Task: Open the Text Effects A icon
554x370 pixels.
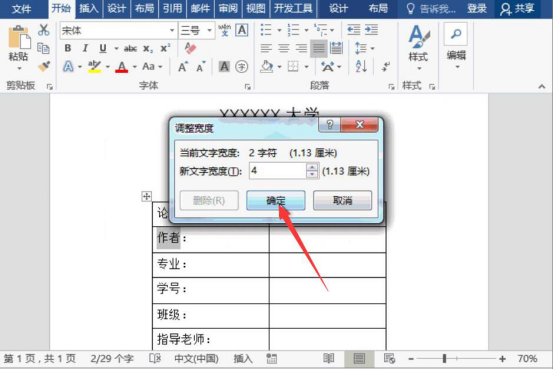Action: pos(68,66)
